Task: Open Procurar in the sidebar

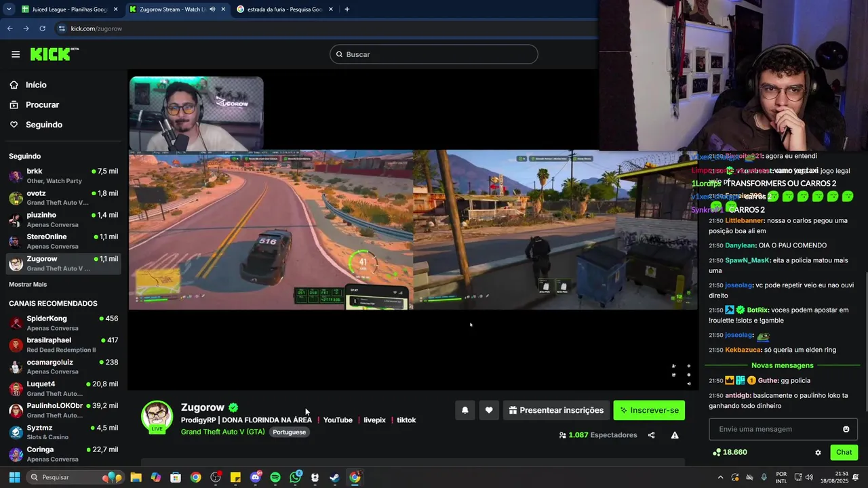Action: [x=42, y=105]
